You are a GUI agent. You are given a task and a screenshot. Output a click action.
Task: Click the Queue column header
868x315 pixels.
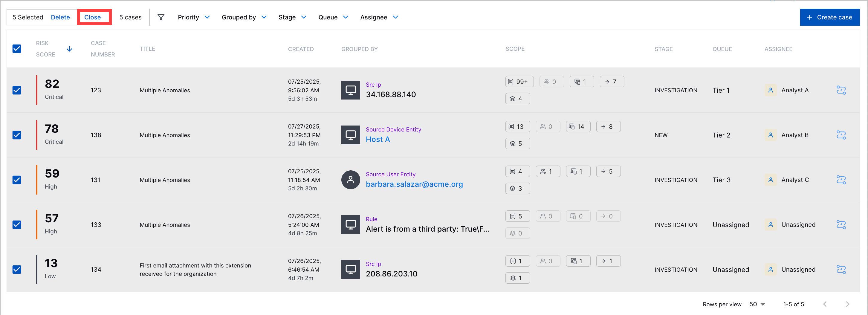coord(722,49)
